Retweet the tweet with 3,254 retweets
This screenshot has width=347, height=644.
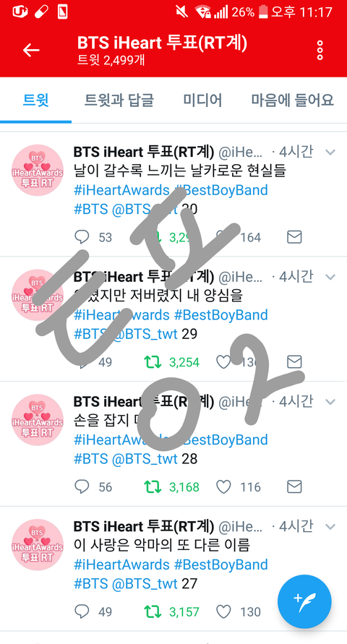pos(152,362)
